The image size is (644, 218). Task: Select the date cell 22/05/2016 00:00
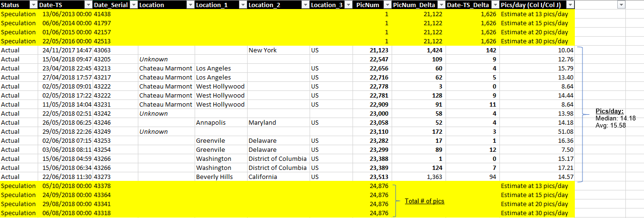pos(65,41)
